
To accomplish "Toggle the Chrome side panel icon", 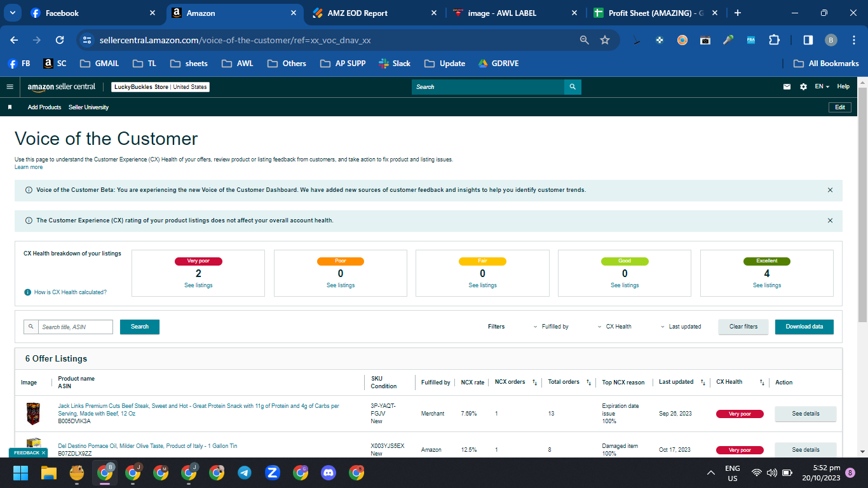I will [808, 40].
